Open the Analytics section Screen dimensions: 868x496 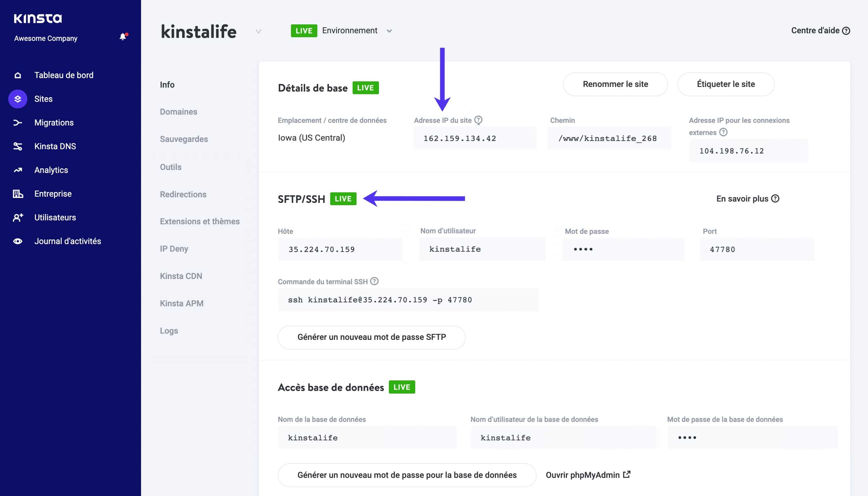coord(51,170)
